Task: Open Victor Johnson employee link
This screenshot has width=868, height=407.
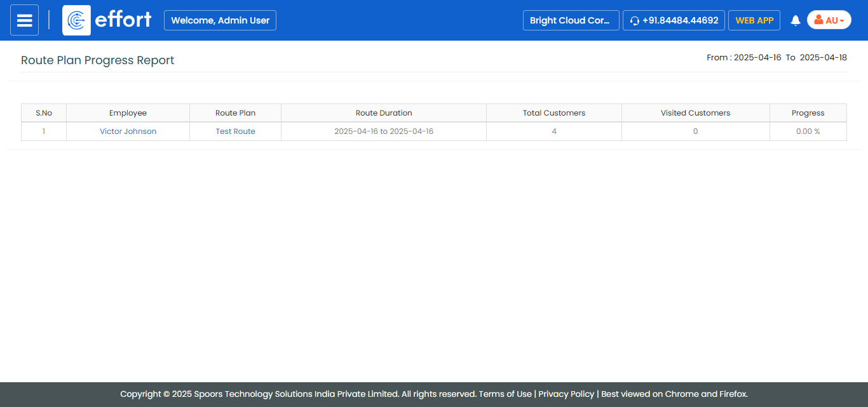Action: [x=128, y=131]
